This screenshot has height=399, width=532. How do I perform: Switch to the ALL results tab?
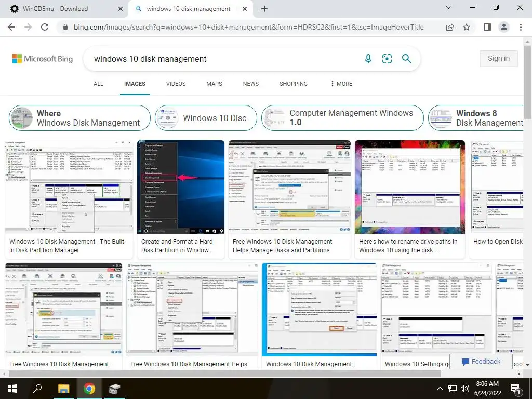coord(98,84)
